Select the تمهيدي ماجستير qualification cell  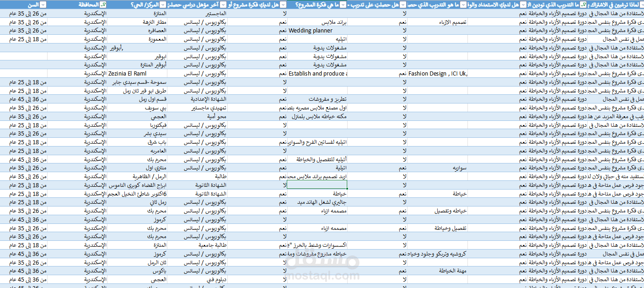coord(197,108)
